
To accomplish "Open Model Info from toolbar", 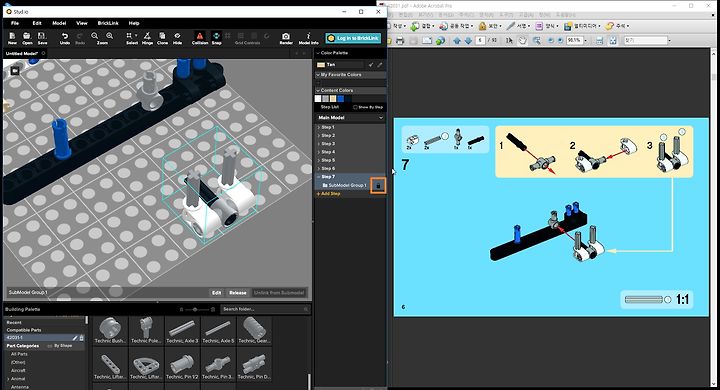I will (x=308, y=38).
